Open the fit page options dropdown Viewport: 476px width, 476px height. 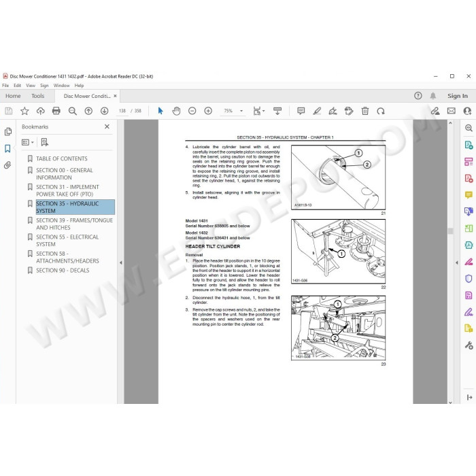point(258,111)
